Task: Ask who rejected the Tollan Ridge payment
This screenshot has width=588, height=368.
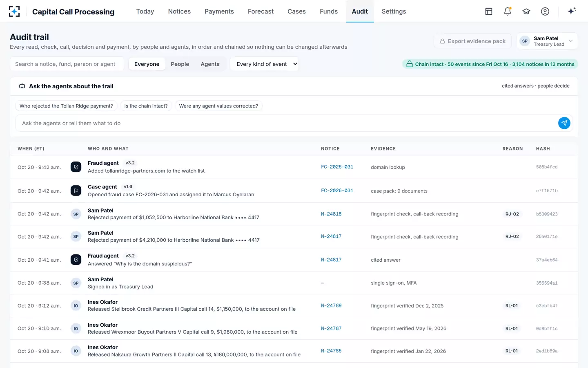Action: tap(66, 106)
